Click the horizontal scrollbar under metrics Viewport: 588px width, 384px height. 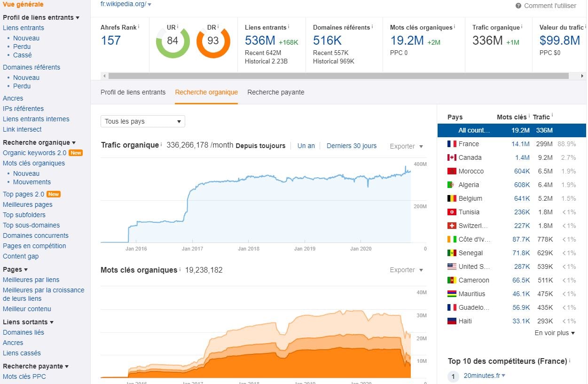[x=338, y=76]
